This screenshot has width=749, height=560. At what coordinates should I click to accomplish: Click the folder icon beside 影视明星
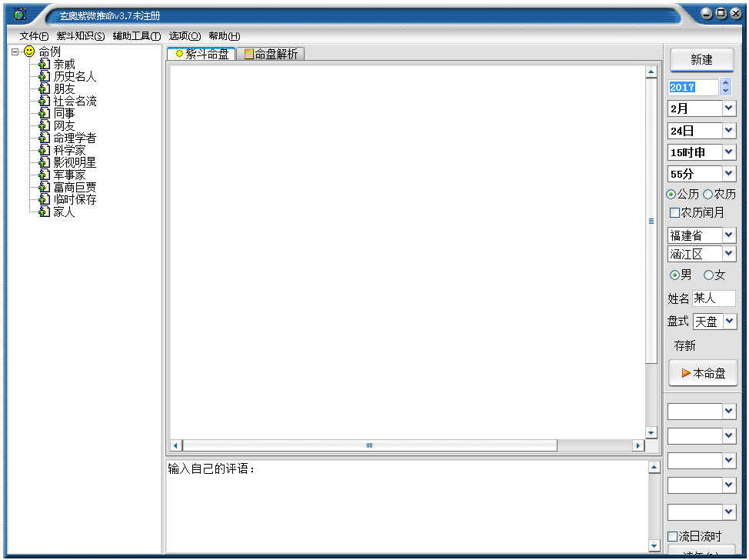(x=44, y=162)
